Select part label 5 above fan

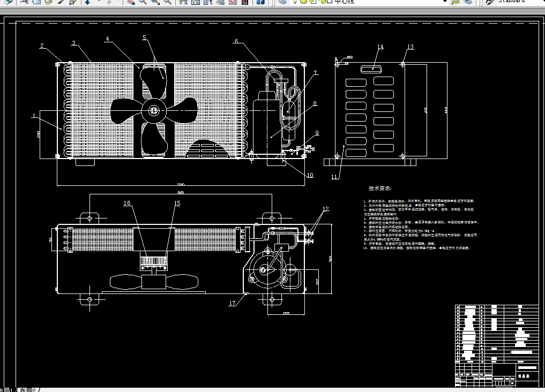pyautogui.click(x=144, y=37)
